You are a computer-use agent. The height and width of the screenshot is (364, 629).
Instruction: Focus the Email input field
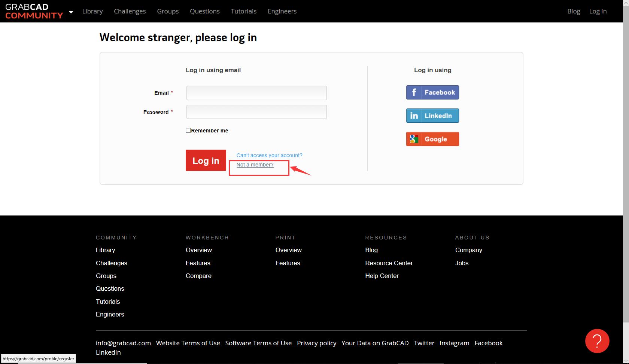(256, 93)
